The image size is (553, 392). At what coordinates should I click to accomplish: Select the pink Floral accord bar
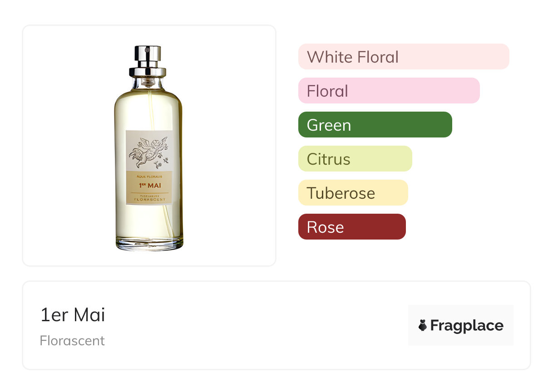click(389, 91)
